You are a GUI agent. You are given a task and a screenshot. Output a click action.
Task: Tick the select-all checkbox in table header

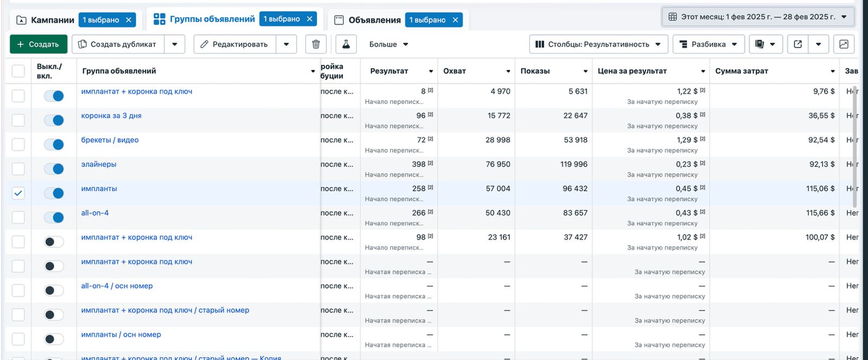click(x=18, y=71)
